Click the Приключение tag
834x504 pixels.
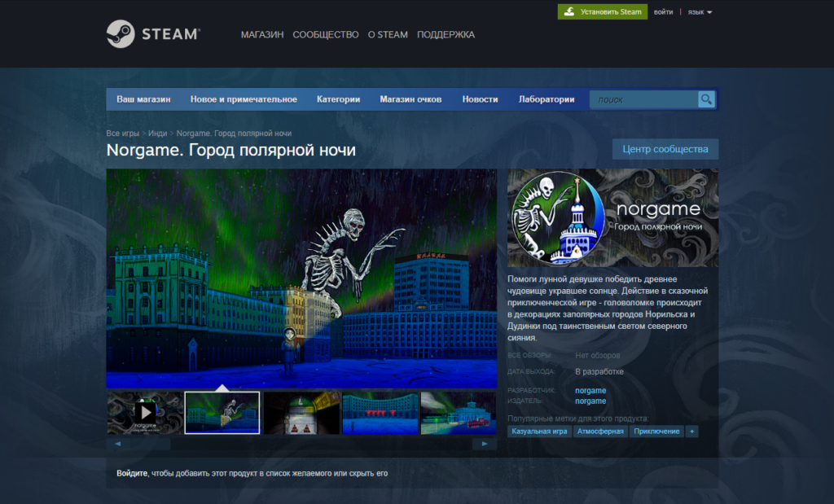click(x=656, y=432)
